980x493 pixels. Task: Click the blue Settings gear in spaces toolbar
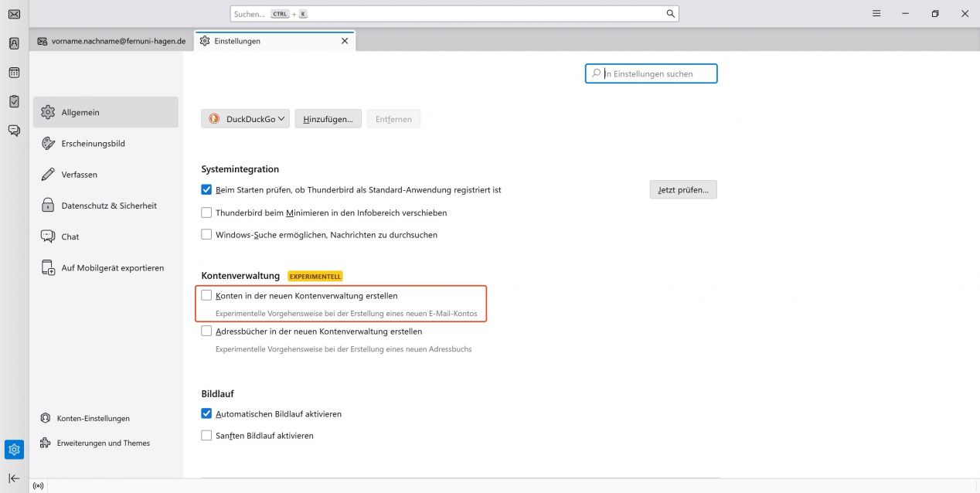tap(13, 449)
